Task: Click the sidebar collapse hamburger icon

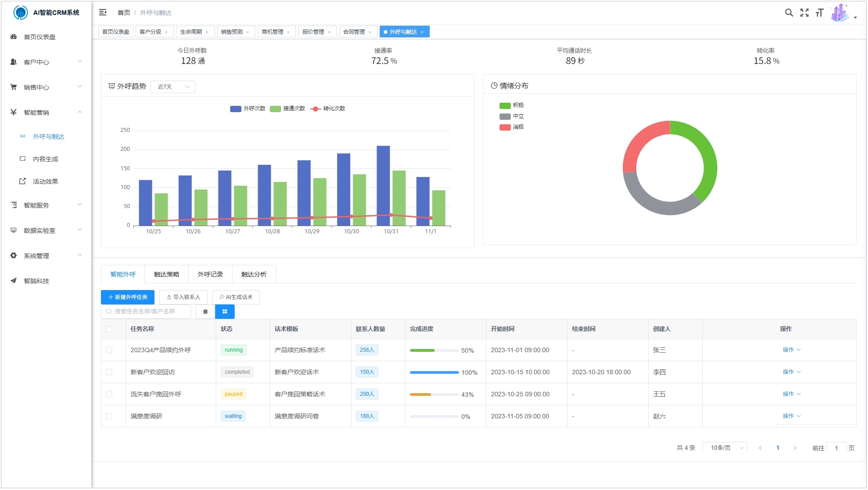Action: click(x=103, y=13)
